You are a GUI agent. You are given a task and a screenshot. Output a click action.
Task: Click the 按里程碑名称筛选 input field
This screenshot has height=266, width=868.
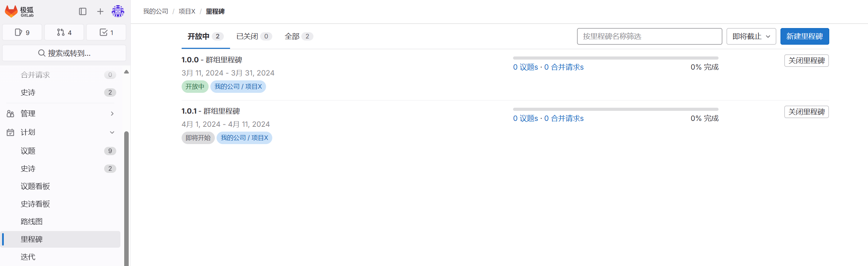coord(649,36)
